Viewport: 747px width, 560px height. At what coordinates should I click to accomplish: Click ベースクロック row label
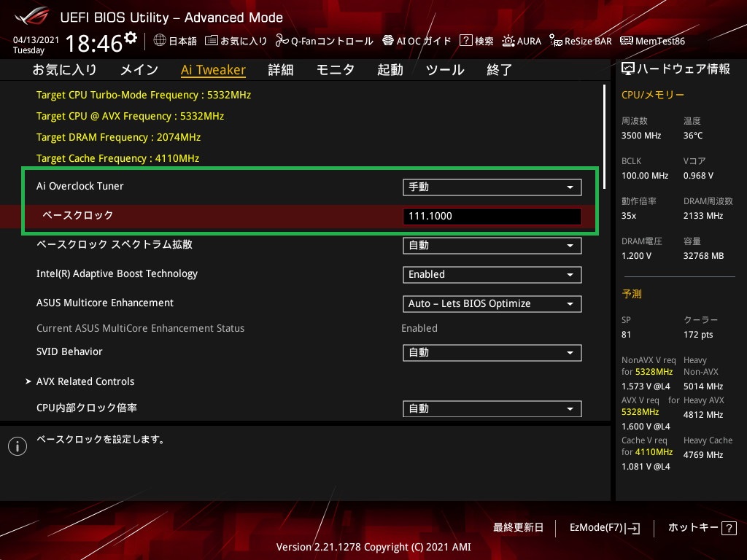[x=77, y=215]
